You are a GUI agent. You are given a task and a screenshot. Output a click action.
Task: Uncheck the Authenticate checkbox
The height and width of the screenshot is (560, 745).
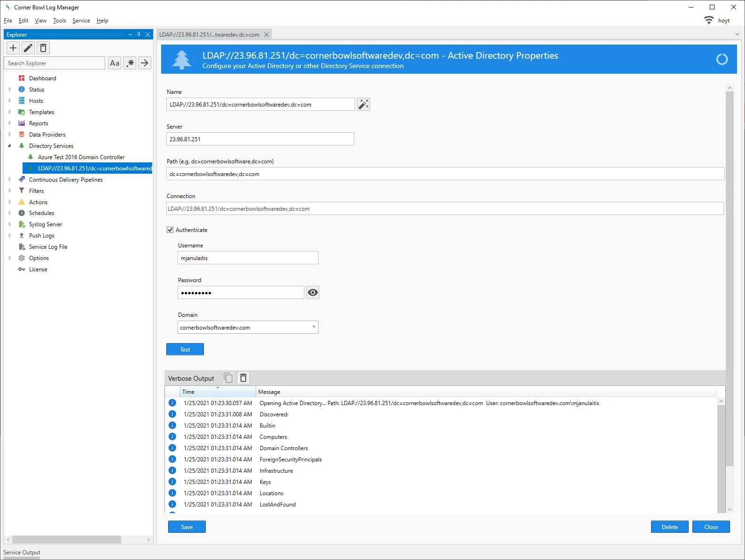pyautogui.click(x=170, y=230)
